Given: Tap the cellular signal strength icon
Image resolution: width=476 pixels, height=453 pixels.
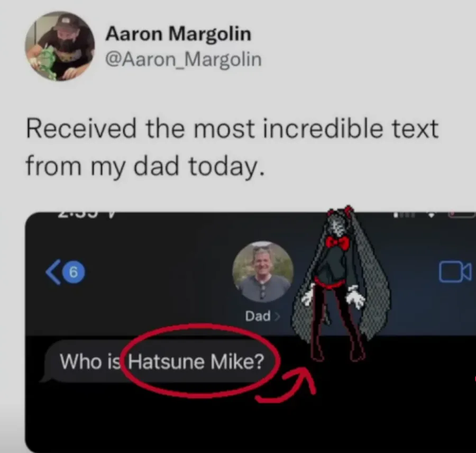Looking at the screenshot, I should [404, 214].
